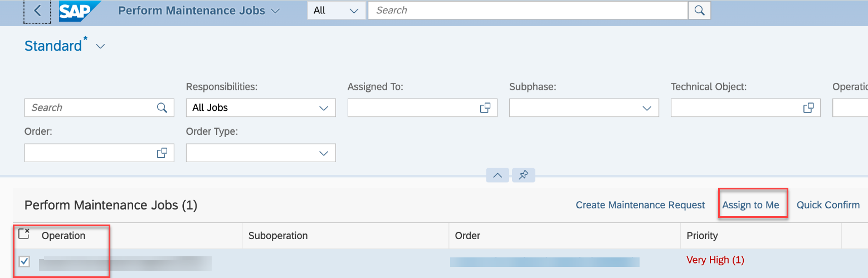Open the All search scope dropdown
The image size is (868, 278).
coord(337,11)
